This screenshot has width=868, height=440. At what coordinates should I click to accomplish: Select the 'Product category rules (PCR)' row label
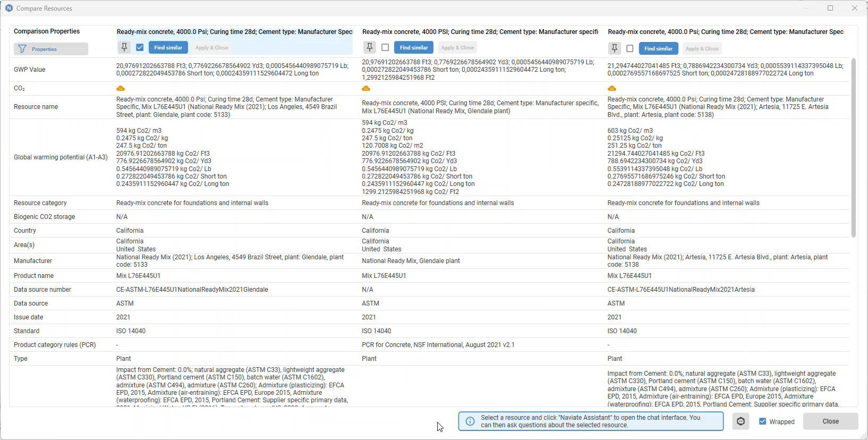55,345
